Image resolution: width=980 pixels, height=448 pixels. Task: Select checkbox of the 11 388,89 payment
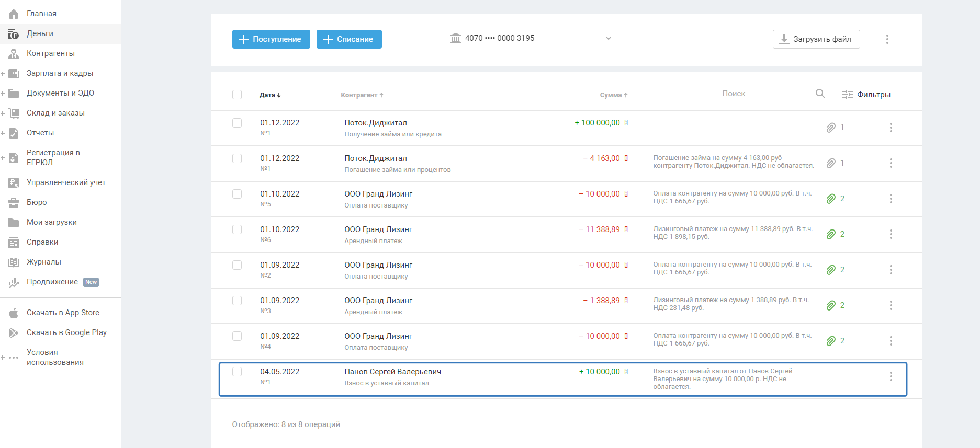tap(237, 229)
